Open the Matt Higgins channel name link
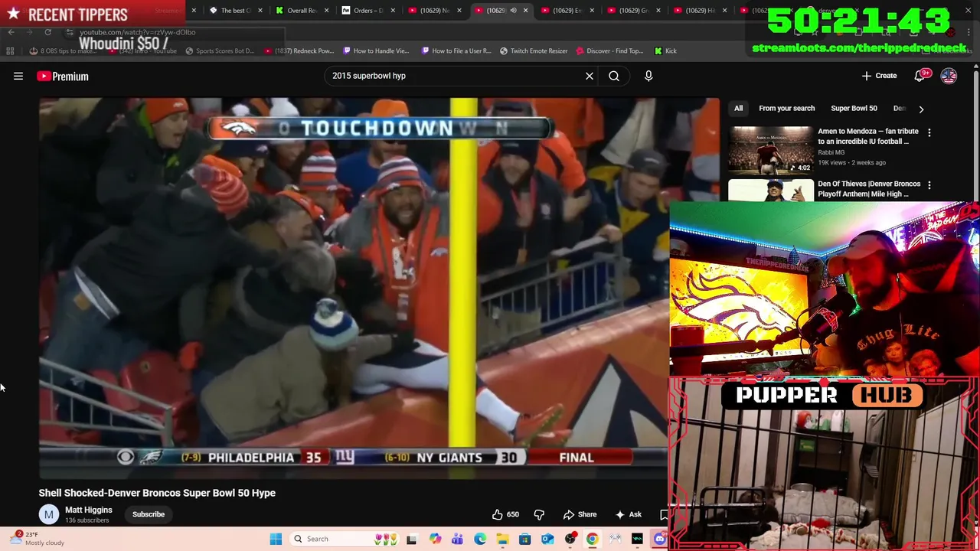The image size is (980, 551). coord(89,510)
